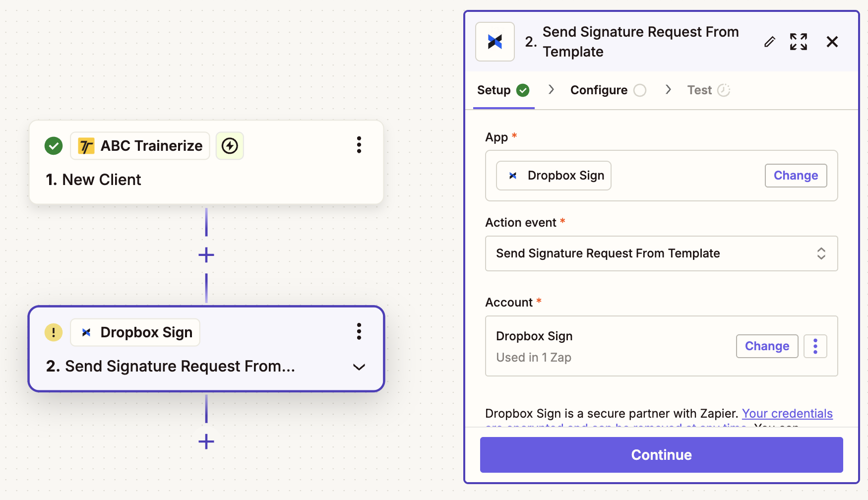Close the step editor panel

click(832, 42)
